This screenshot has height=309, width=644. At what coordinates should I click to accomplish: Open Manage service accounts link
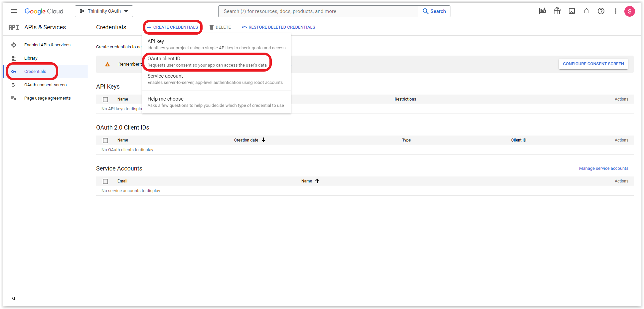pyautogui.click(x=603, y=168)
